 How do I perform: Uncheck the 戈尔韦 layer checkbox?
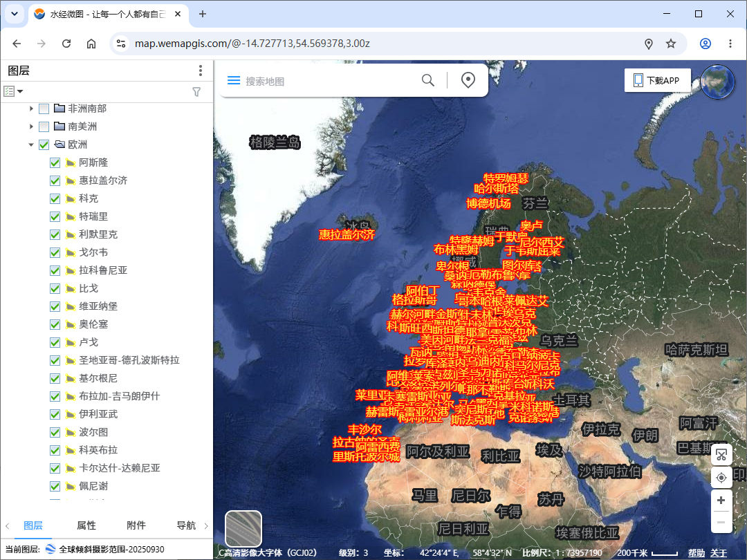[55, 253]
